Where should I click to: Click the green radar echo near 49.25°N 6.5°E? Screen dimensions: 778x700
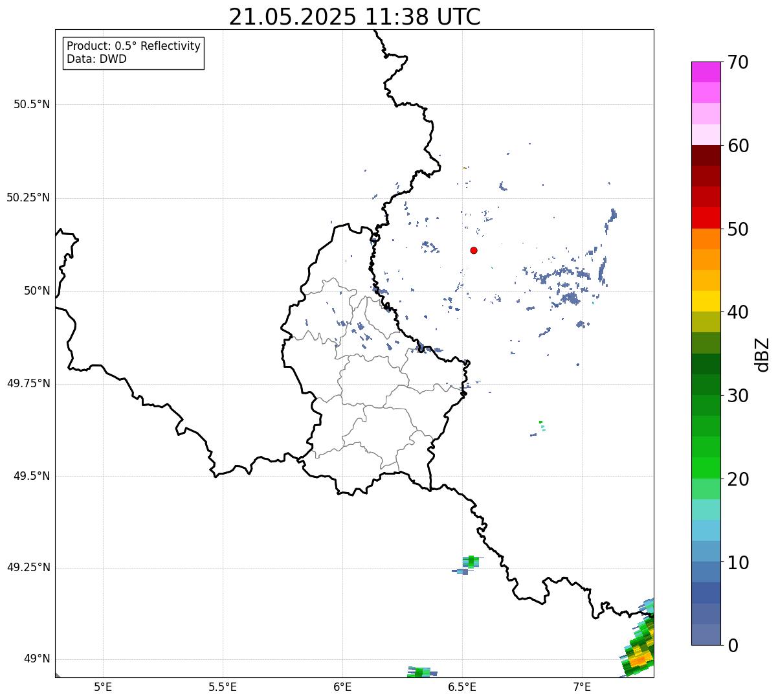[471, 561]
